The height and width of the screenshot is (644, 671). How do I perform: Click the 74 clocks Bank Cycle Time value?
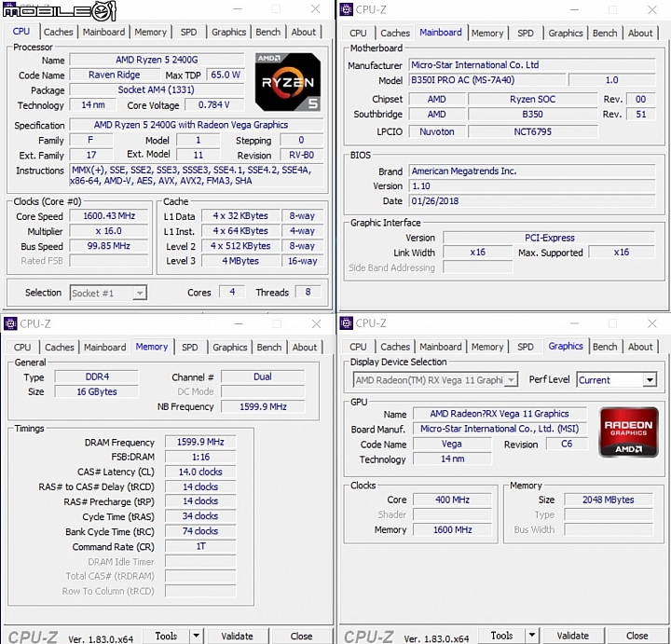(200, 531)
